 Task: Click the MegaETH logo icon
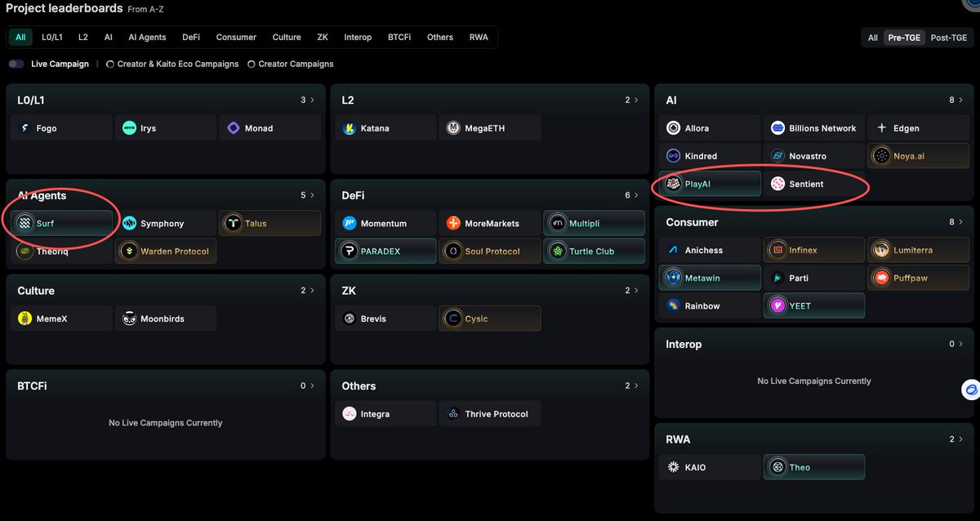pyautogui.click(x=454, y=128)
